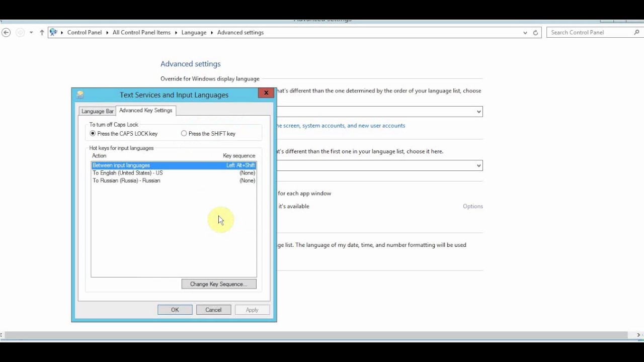Expand the address bar history dropdown
Image resolution: width=644 pixels, height=362 pixels.
point(525,33)
